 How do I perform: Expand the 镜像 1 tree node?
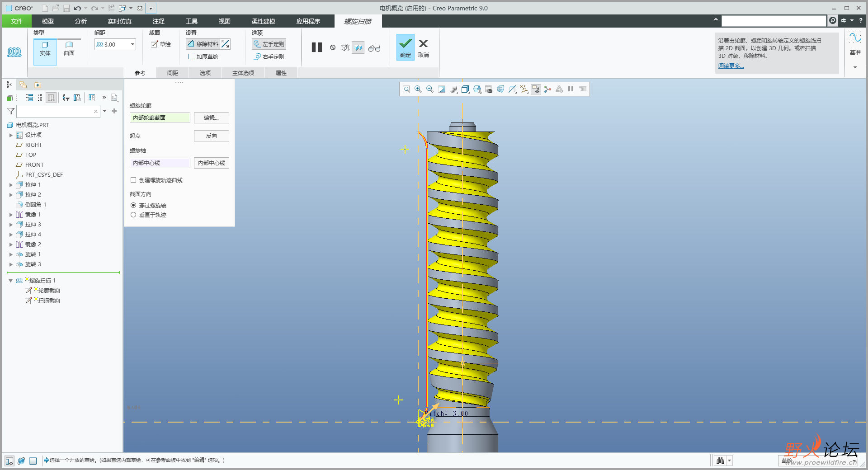(11, 215)
